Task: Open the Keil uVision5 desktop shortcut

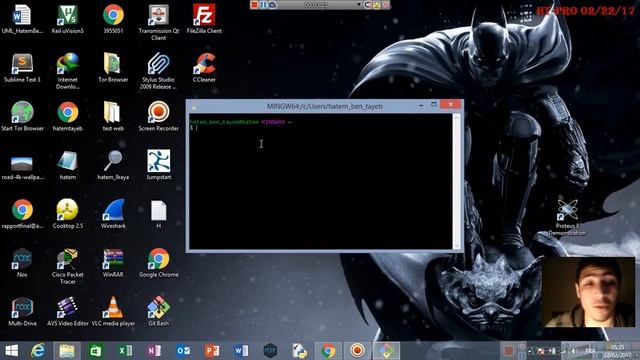Action: (x=68, y=19)
